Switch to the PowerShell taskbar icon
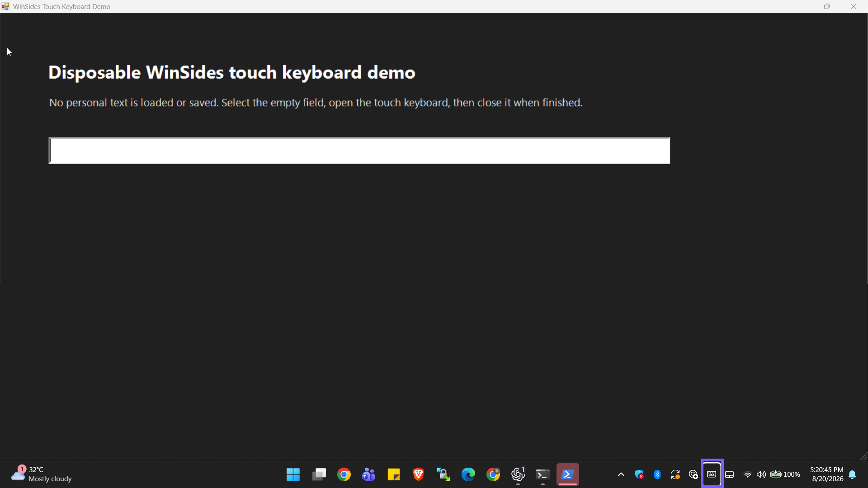The width and height of the screenshot is (868, 488). pyautogui.click(x=568, y=474)
